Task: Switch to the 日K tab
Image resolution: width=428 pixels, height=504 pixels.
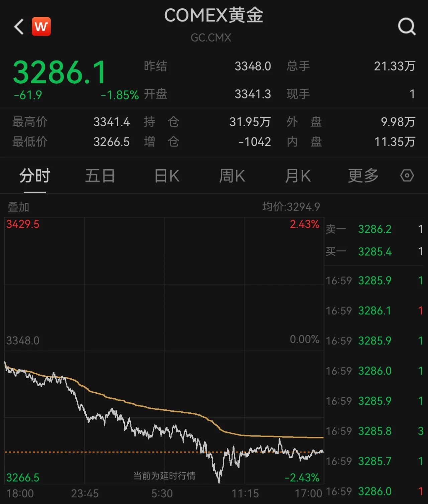Action: (167, 176)
